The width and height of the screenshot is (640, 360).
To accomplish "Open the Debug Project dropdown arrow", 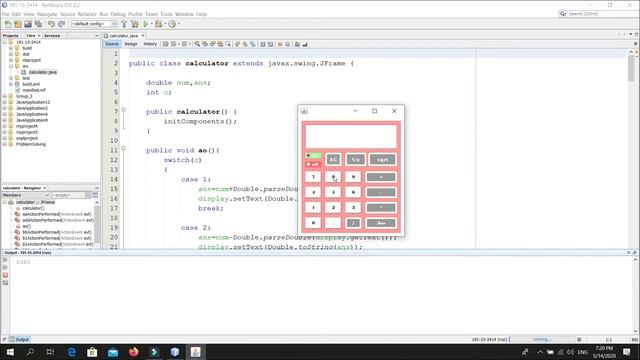I will tap(165, 24).
